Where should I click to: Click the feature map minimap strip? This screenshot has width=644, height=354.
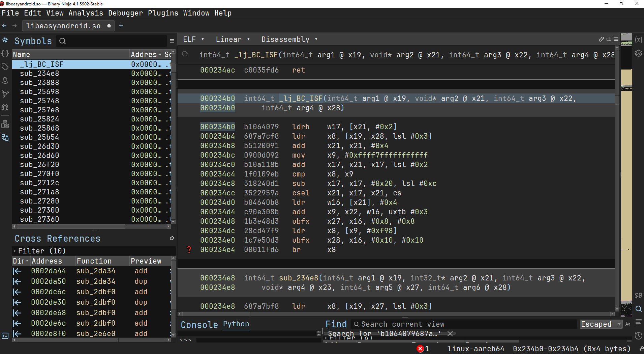[x=626, y=175]
